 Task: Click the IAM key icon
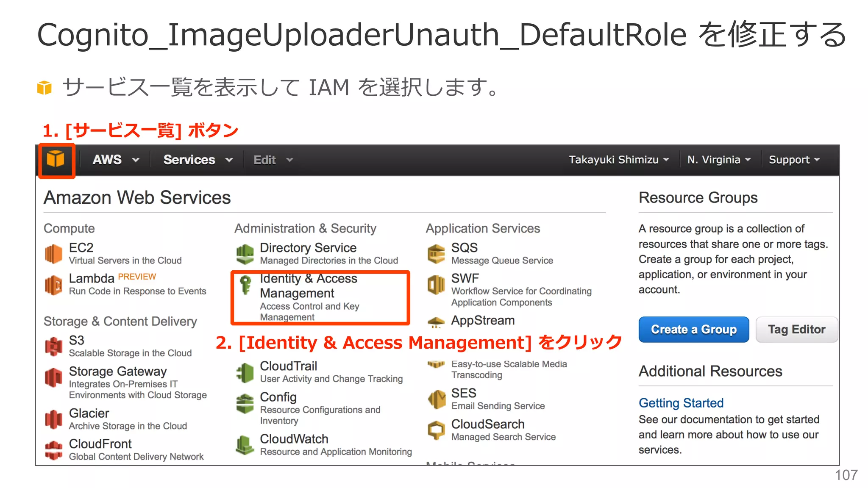coord(245,285)
